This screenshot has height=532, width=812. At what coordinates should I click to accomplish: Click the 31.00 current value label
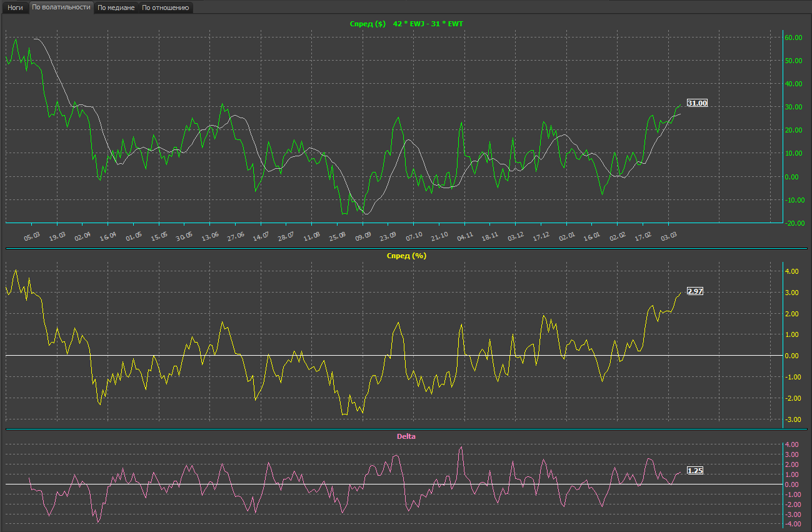click(x=698, y=103)
